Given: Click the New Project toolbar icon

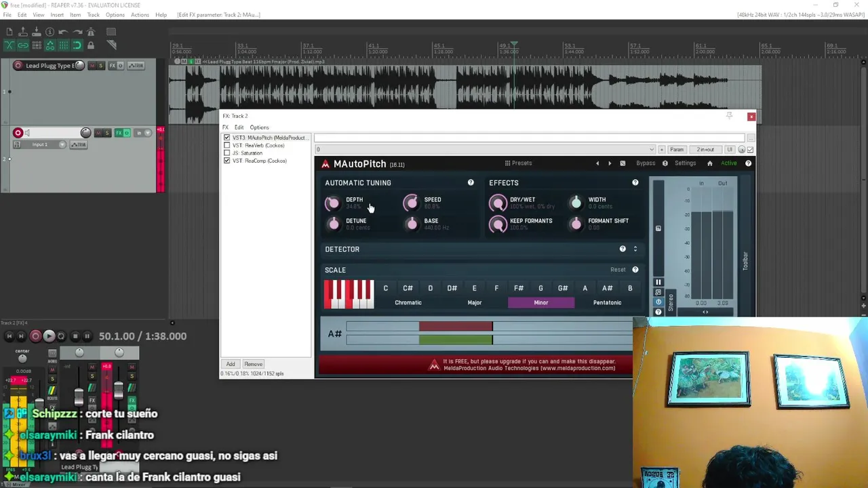Looking at the screenshot, I should point(9,32).
